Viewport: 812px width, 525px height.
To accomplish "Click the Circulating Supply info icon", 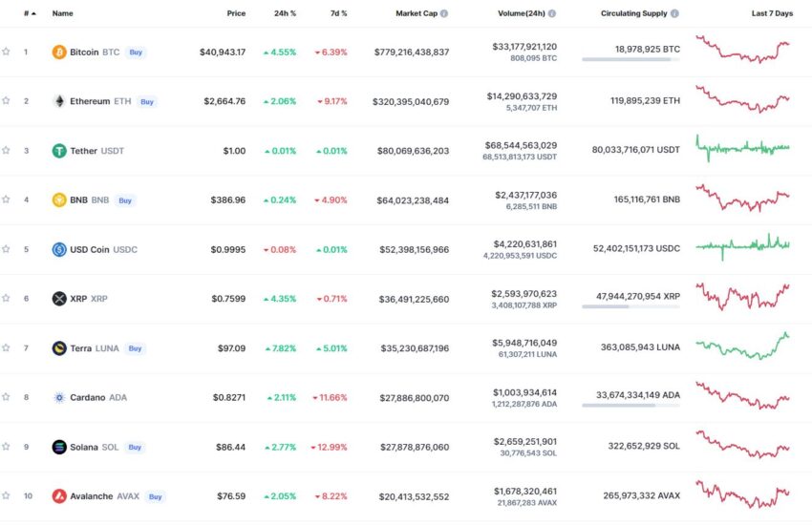I will (x=675, y=14).
